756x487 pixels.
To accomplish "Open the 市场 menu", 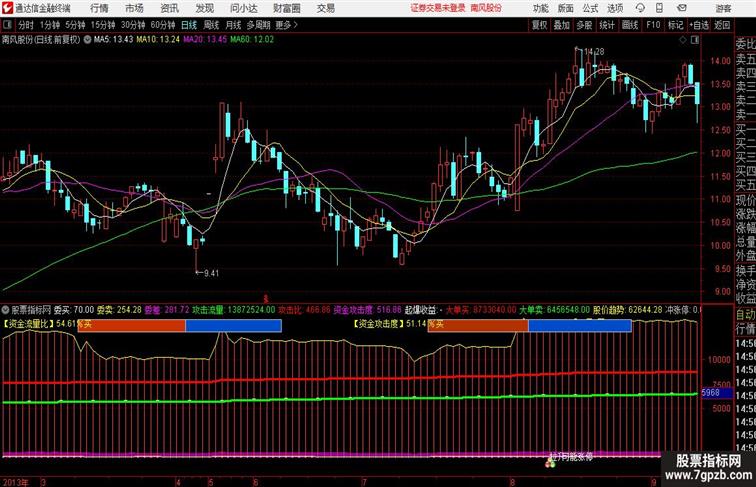I will (x=134, y=8).
